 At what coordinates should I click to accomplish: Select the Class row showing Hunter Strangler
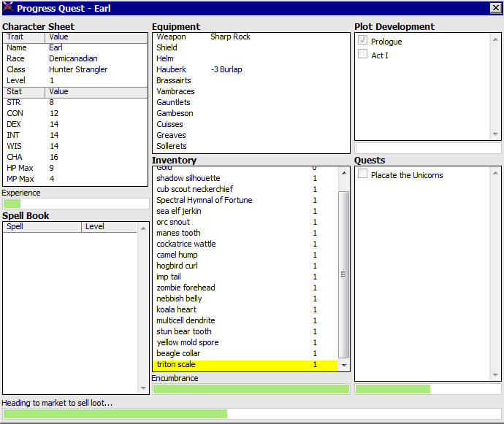point(75,69)
